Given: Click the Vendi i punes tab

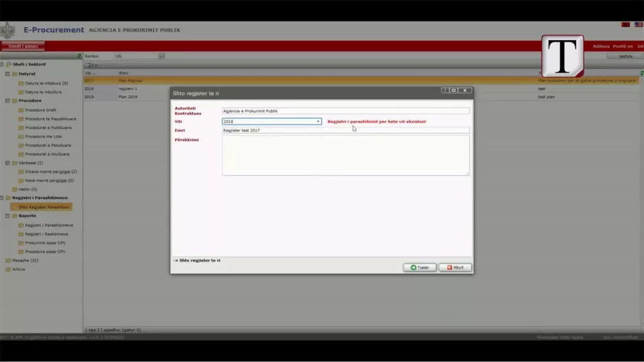Looking at the screenshot, I should [23, 46].
